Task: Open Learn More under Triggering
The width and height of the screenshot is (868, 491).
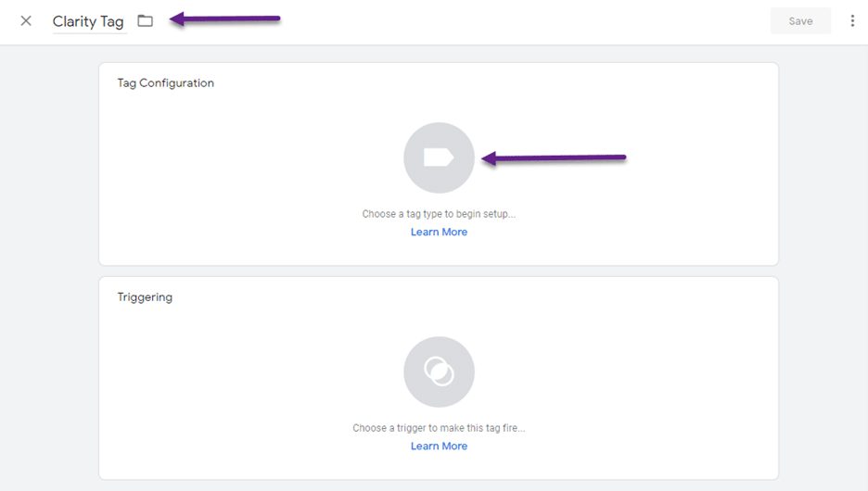Action: pos(439,447)
